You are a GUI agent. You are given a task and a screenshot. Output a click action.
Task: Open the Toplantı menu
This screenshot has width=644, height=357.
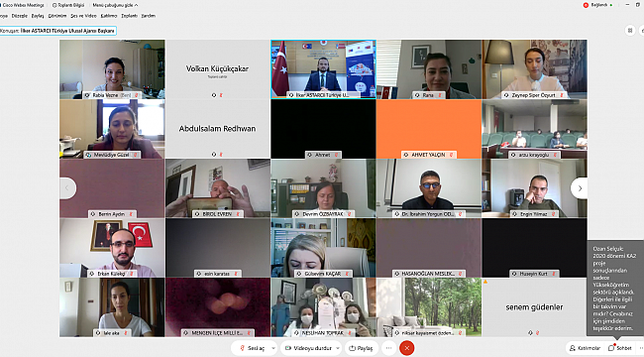[130, 16]
